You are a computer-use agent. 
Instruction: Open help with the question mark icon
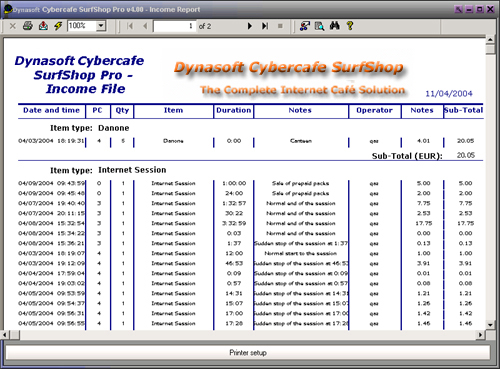350,26
